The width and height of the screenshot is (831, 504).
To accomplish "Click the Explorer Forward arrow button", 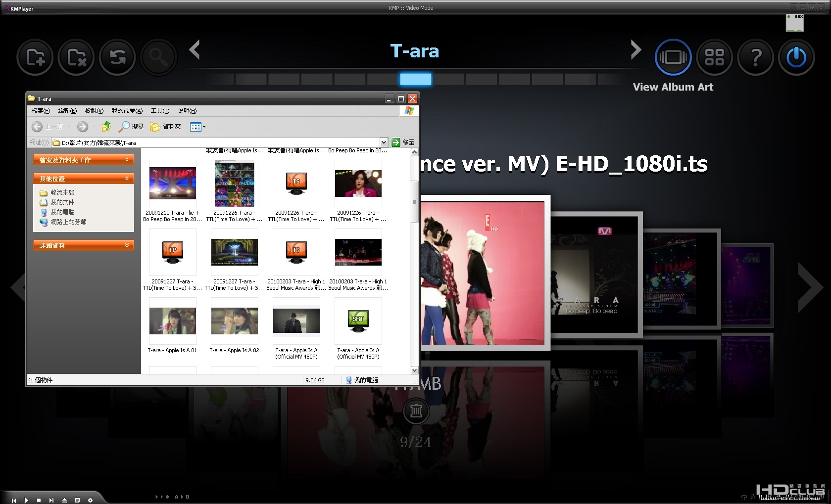I will pos(83,127).
